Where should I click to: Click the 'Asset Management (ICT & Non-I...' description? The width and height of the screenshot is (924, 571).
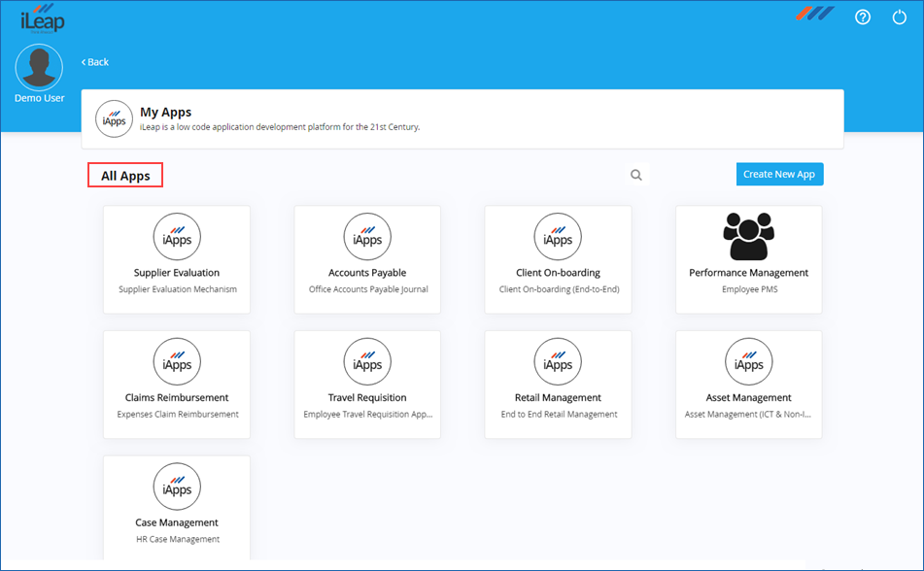pyautogui.click(x=748, y=415)
